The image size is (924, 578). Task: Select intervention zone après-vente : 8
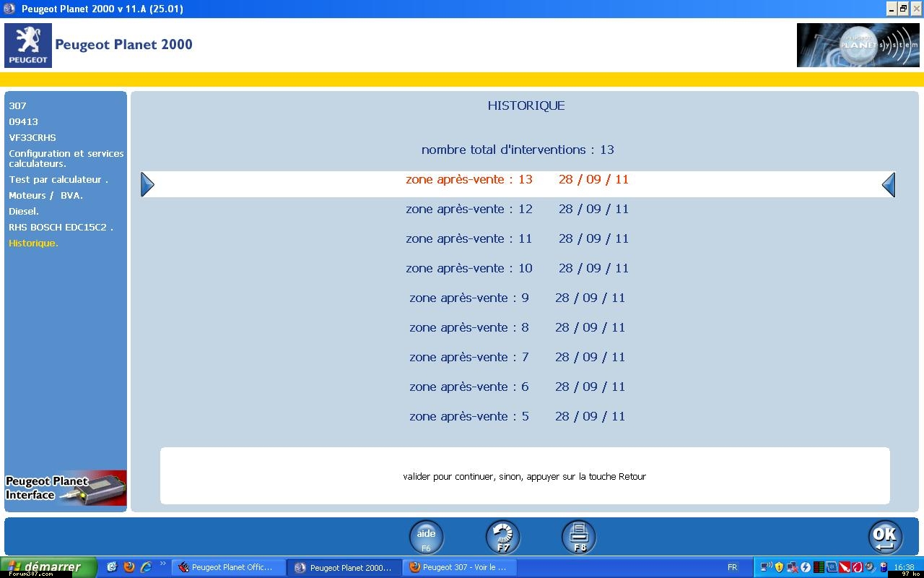(x=517, y=327)
